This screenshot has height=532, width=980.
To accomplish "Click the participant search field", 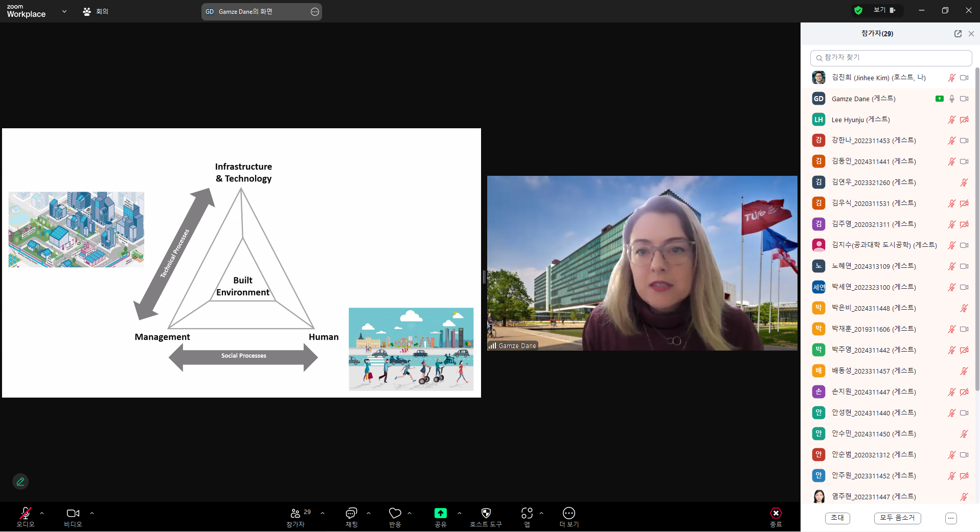I will point(891,58).
